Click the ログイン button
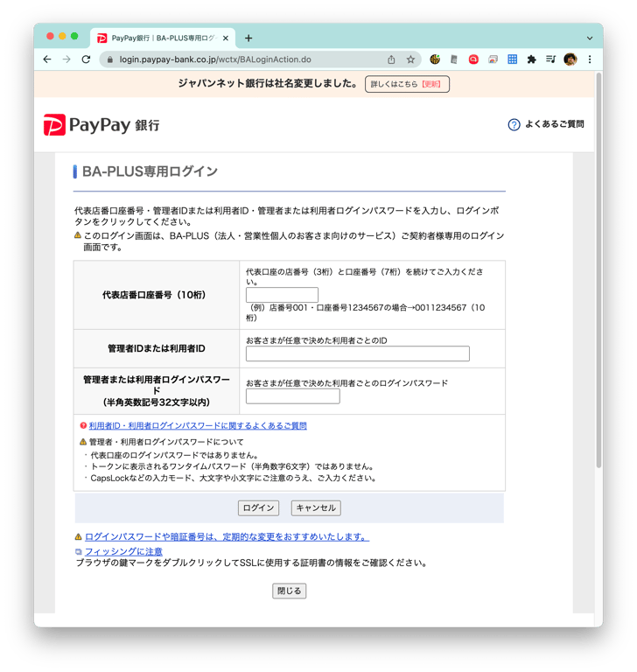The image size is (637, 672). (x=258, y=507)
